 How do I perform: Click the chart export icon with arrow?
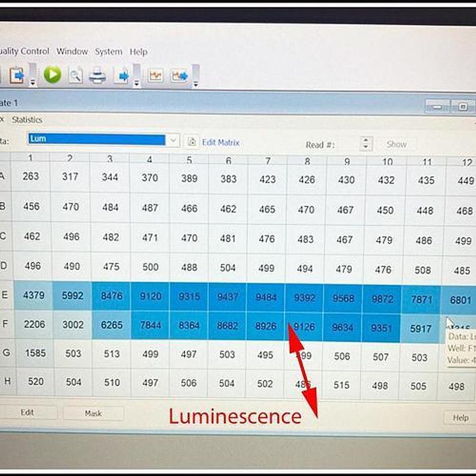coord(179,76)
